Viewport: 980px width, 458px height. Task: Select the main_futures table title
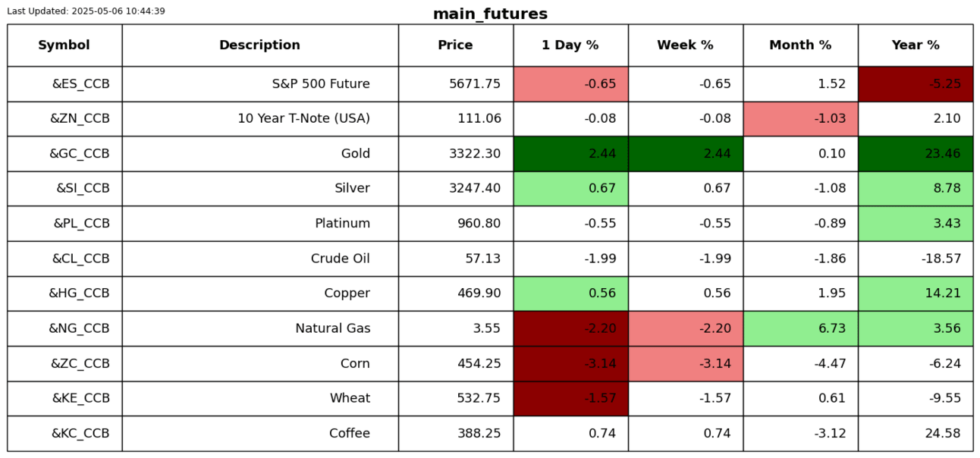[490, 14]
